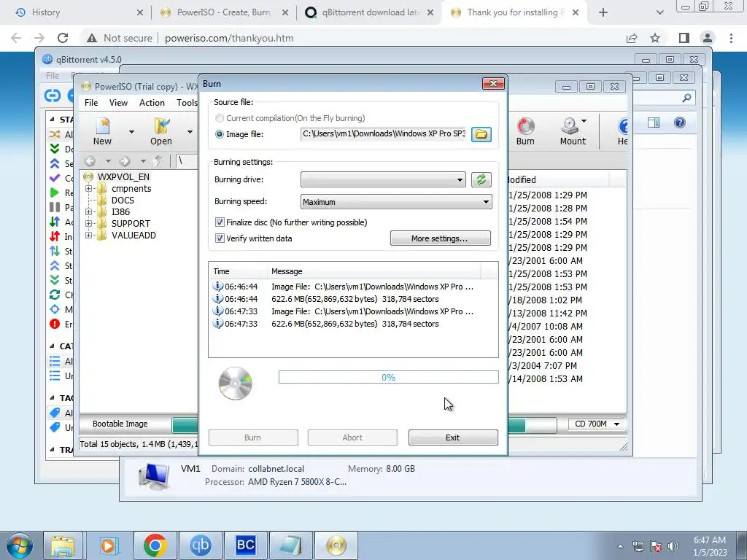Expand the cmpnents folder tree node
The height and width of the screenshot is (560, 747).
pos(88,189)
